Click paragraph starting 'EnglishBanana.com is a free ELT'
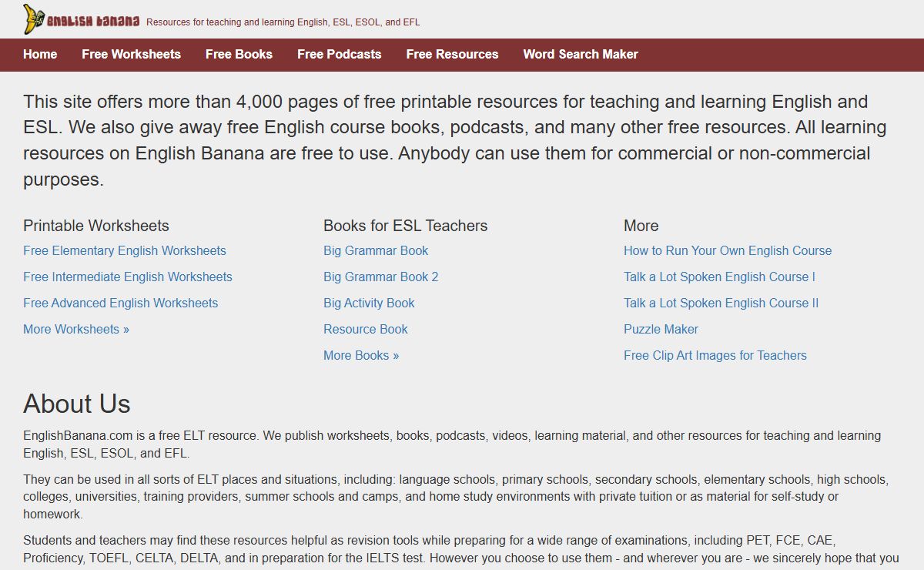 (x=452, y=444)
